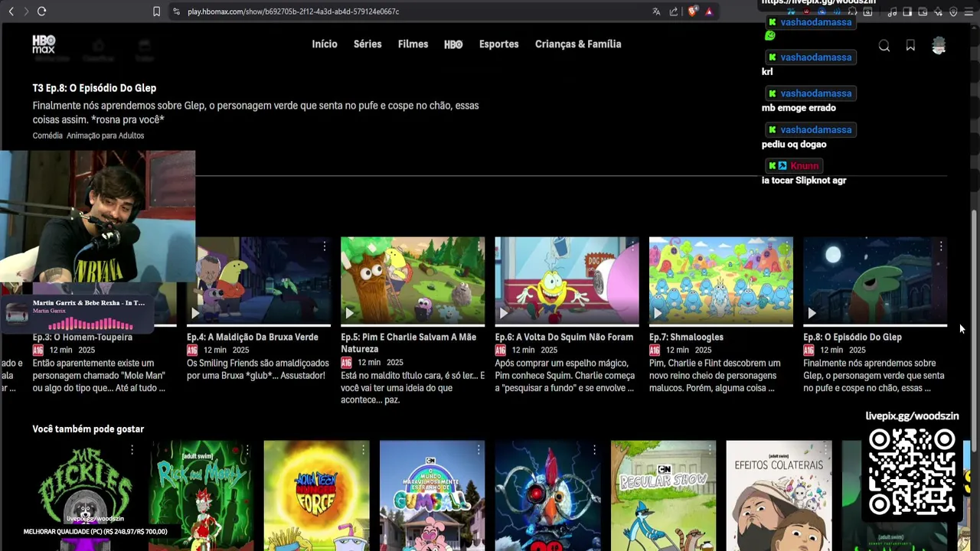The image size is (980, 551).
Task: Reload the page with the refresh icon
Action: pyautogui.click(x=41, y=11)
